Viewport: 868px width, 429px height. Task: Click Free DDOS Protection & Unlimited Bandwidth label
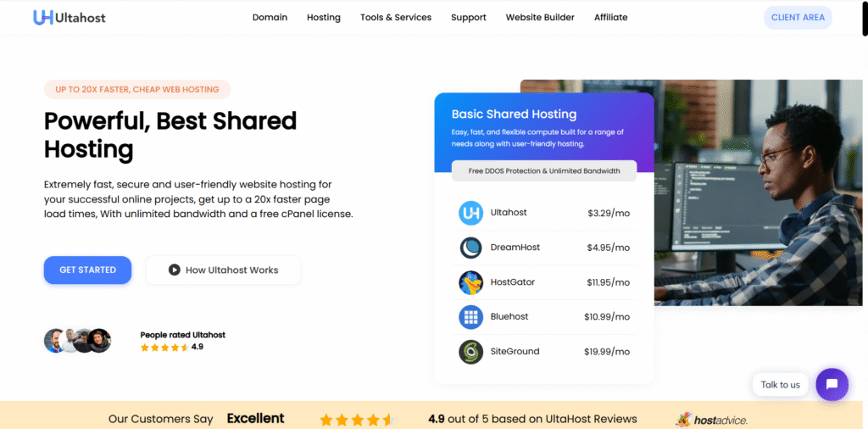tap(544, 171)
